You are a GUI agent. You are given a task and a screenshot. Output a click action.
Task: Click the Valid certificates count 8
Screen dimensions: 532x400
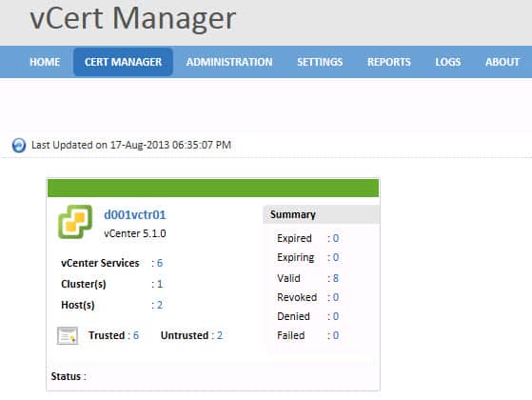[x=336, y=278]
